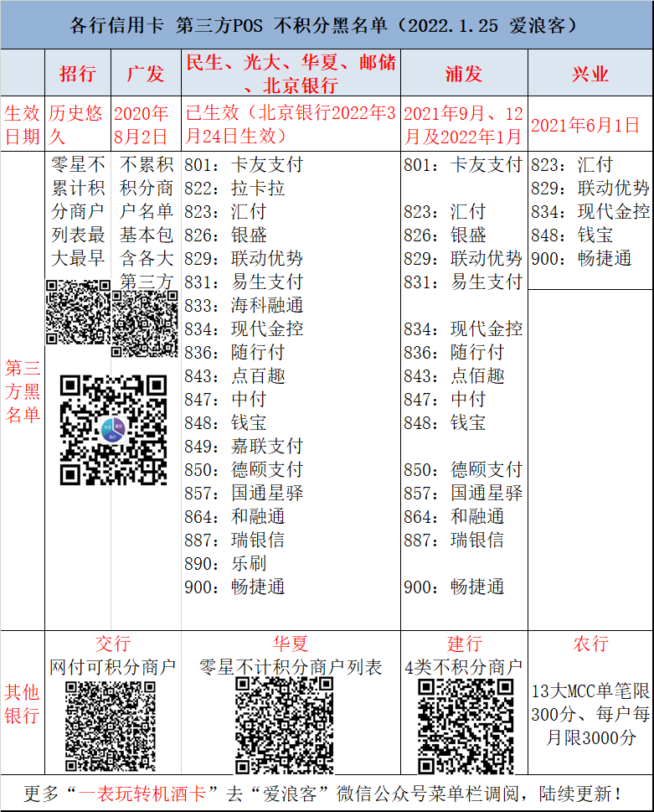
Task: Select the 农行 heading
Action: pyautogui.click(x=591, y=644)
